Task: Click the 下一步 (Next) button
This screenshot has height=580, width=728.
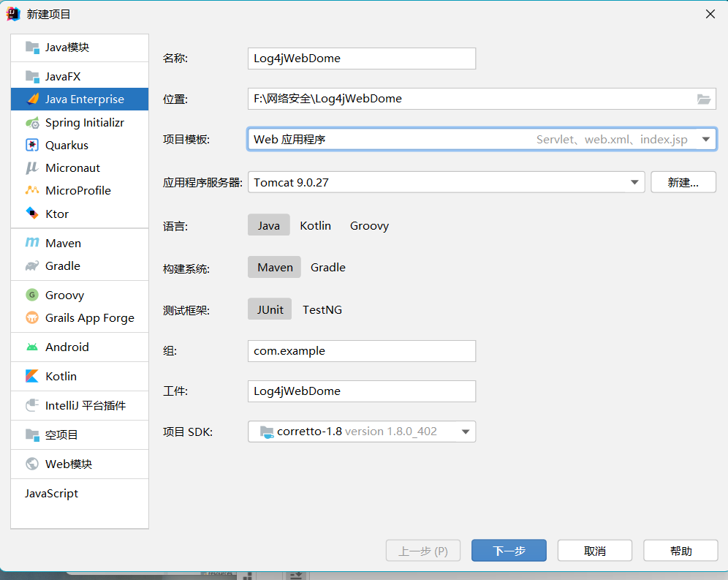Action: [x=509, y=551]
